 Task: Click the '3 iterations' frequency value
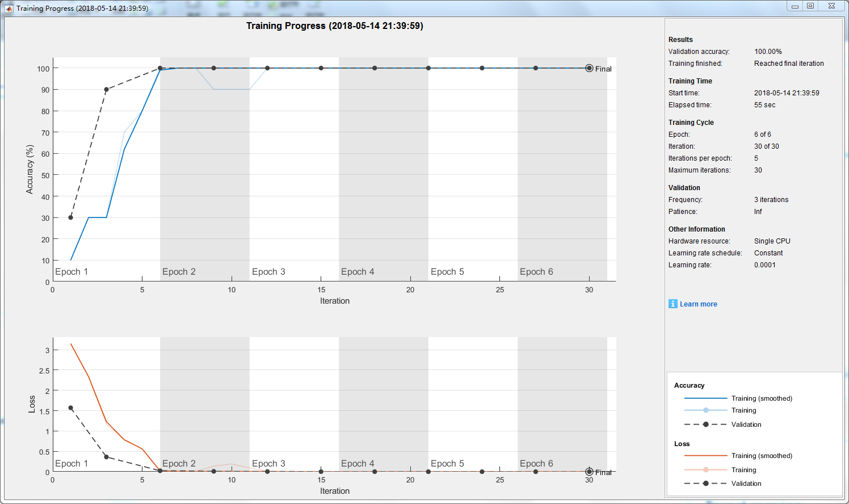(771, 200)
